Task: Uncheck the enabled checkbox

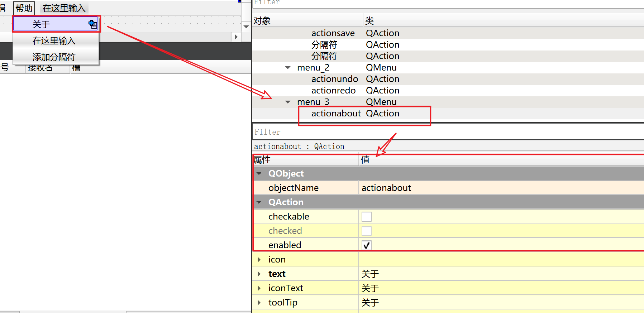Action: 367,245
